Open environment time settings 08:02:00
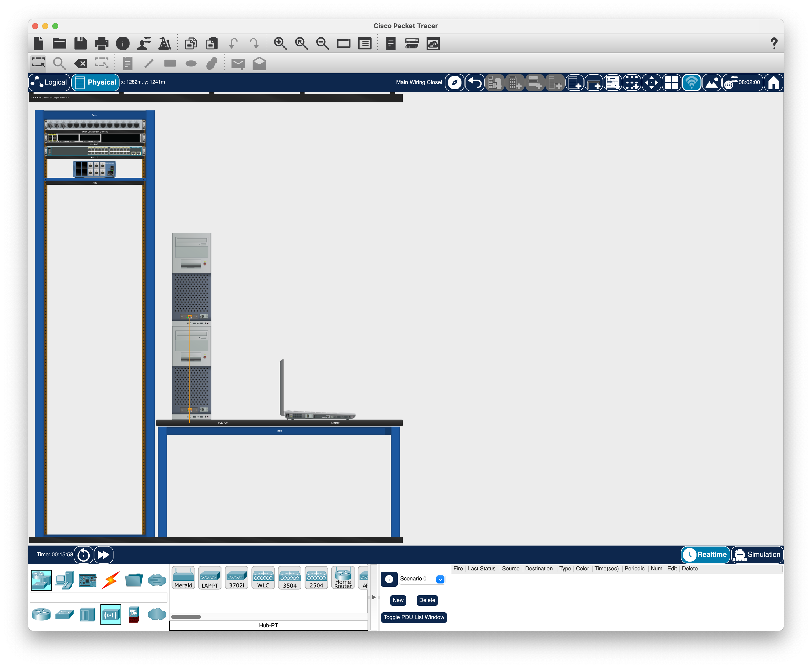Viewport: 812px width, 668px height. 742,82
